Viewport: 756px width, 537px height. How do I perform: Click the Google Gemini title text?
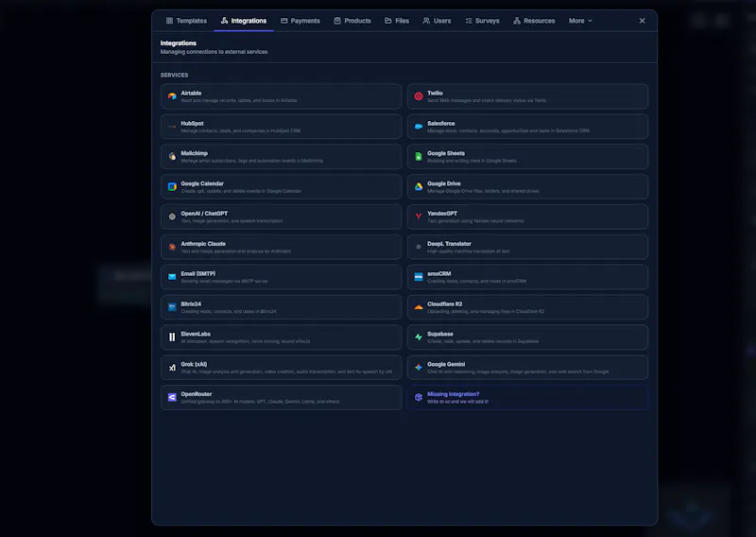coord(446,365)
